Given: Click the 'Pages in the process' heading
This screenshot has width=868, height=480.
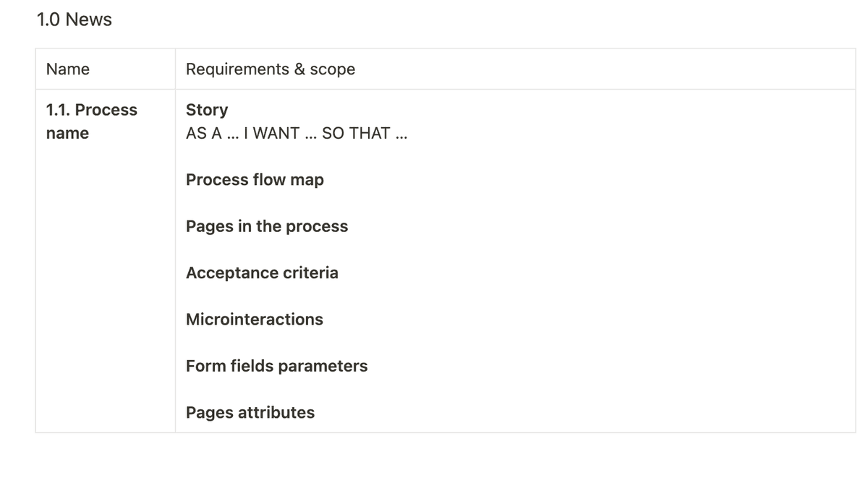Looking at the screenshot, I should point(267,226).
